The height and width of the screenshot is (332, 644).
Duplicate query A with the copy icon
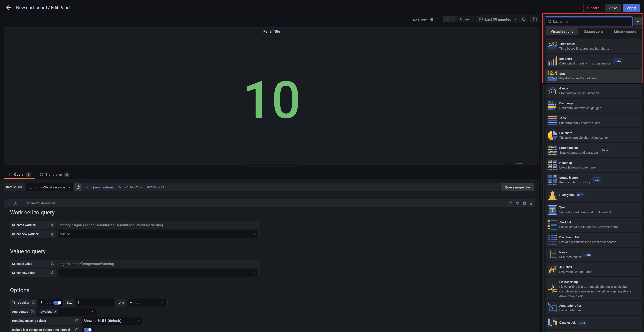510,203
